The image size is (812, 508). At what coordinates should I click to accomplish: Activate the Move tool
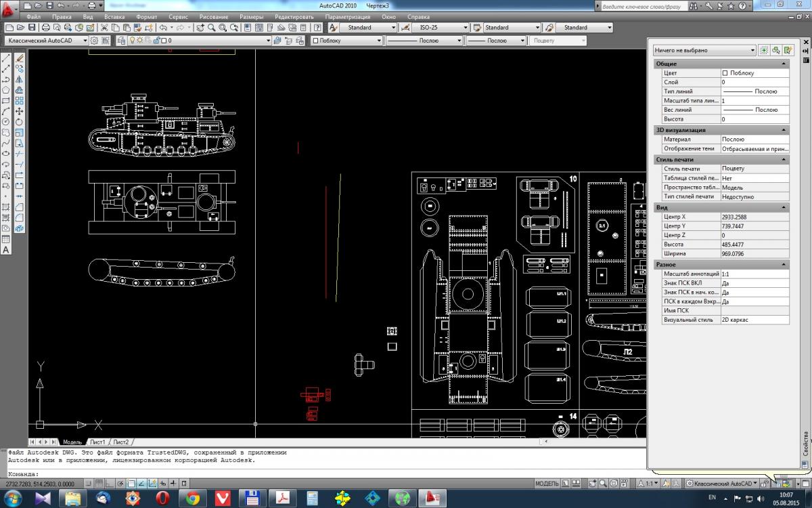tap(20, 110)
